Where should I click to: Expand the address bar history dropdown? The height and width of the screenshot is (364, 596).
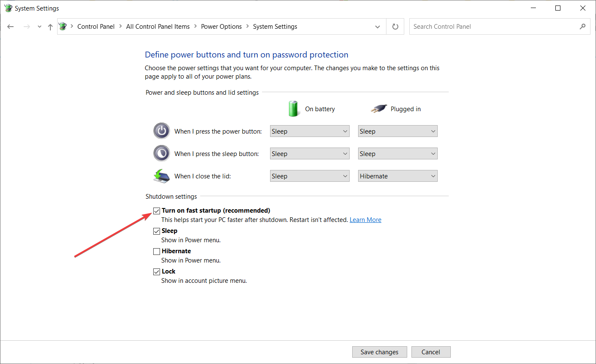(x=378, y=27)
